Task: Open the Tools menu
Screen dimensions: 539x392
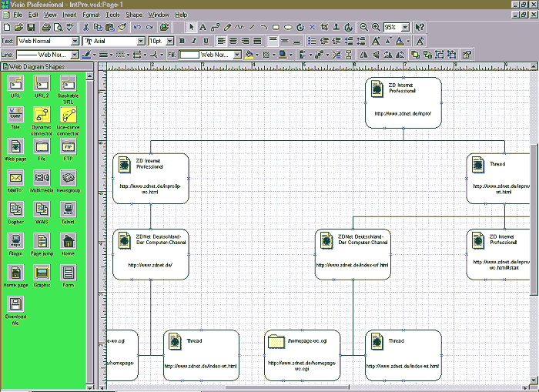Action: pos(112,15)
